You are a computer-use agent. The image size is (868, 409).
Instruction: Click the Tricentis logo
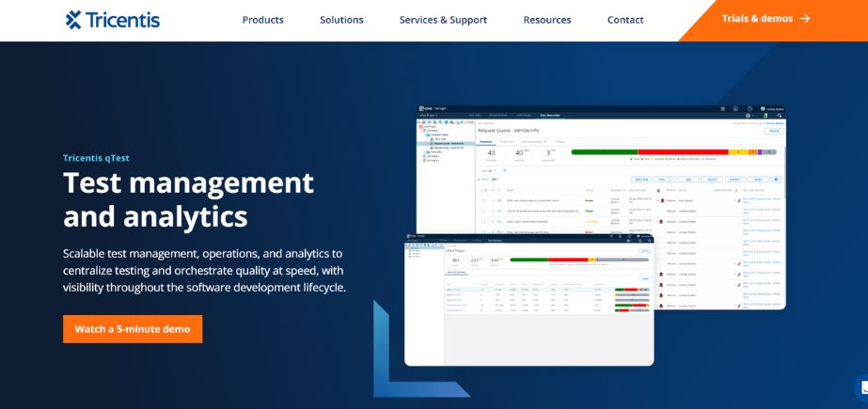[x=112, y=20]
